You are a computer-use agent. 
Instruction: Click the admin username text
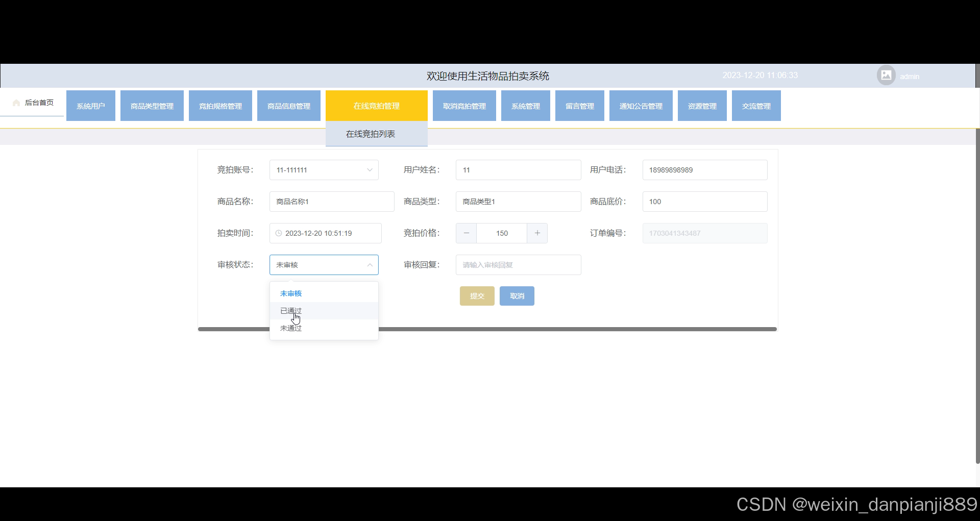(910, 77)
